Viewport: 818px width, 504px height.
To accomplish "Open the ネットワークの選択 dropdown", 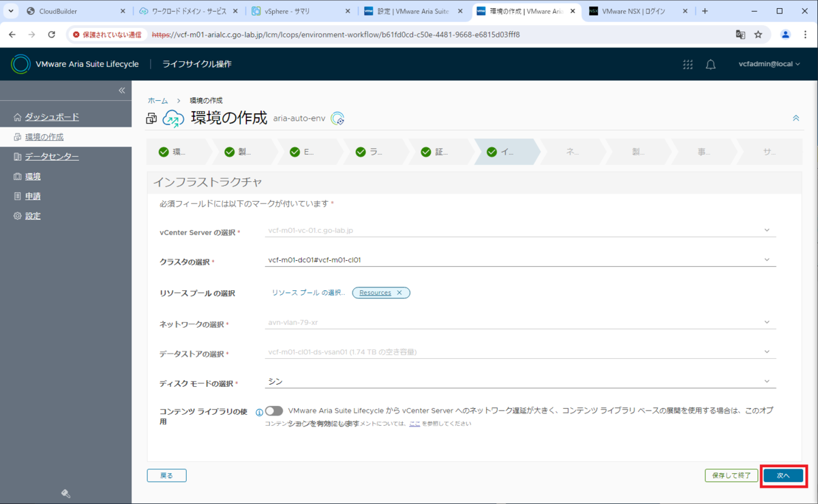I will pyautogui.click(x=521, y=322).
